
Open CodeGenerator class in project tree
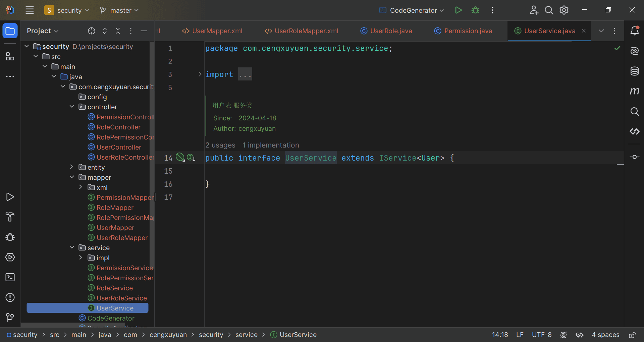pos(111,318)
